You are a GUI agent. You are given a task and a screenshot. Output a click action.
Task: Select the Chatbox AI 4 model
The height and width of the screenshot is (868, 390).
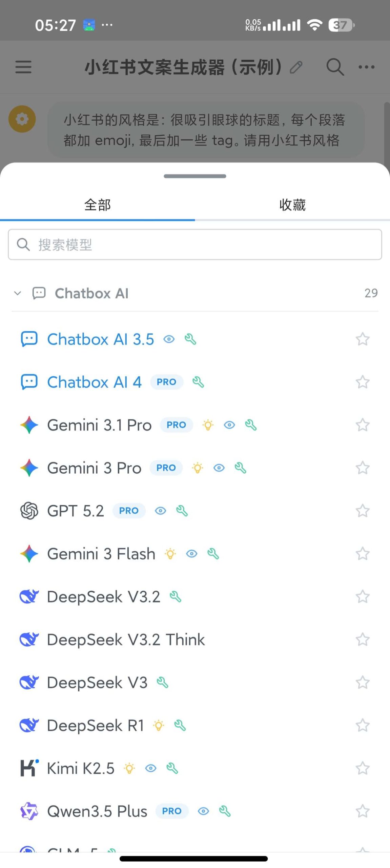95,382
